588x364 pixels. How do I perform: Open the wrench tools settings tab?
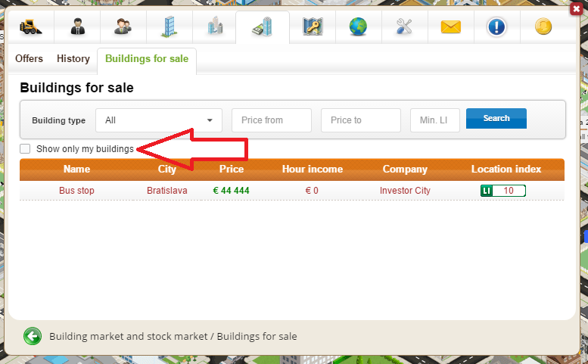click(x=404, y=27)
